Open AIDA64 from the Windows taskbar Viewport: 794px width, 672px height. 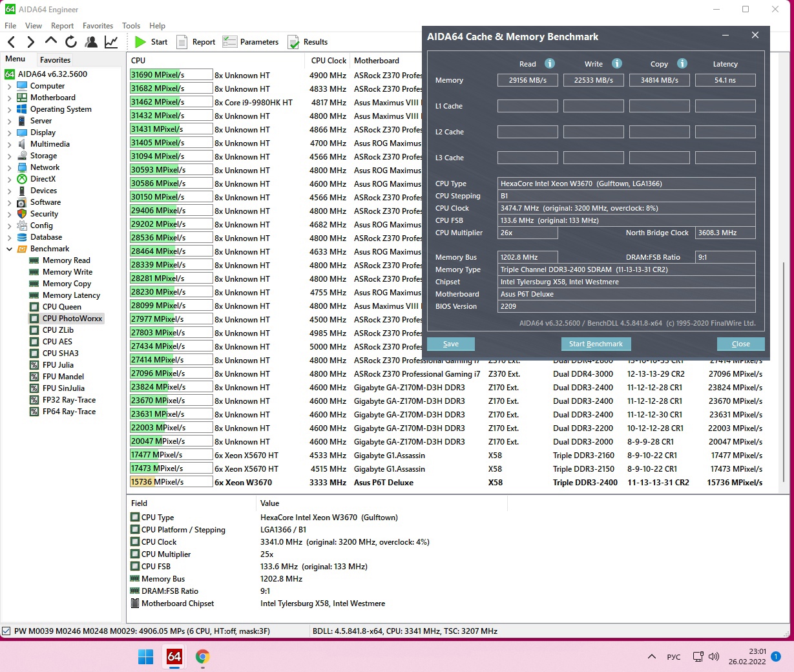(174, 656)
